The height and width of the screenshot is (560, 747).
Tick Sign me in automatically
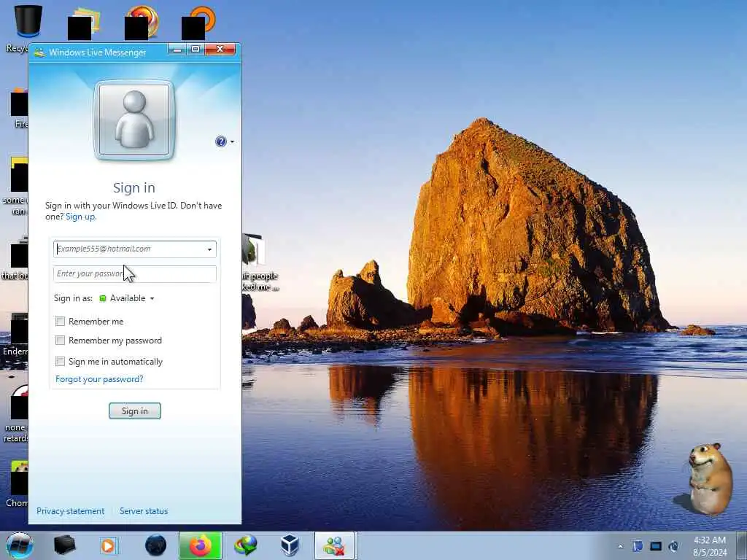coord(60,362)
